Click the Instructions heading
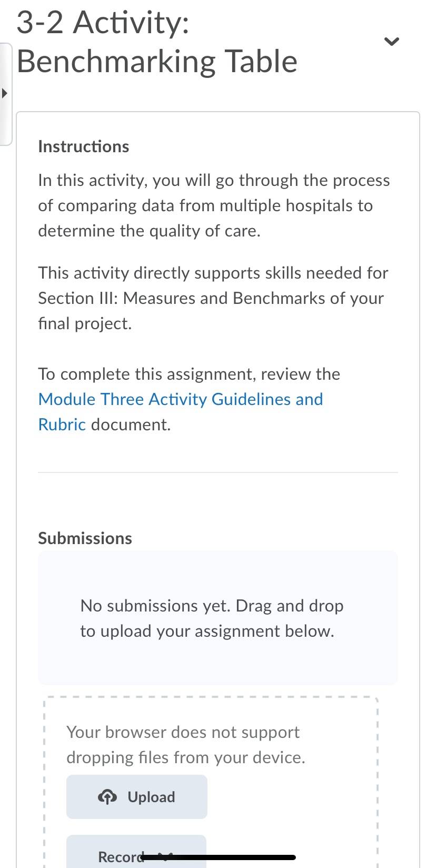 coord(84,146)
